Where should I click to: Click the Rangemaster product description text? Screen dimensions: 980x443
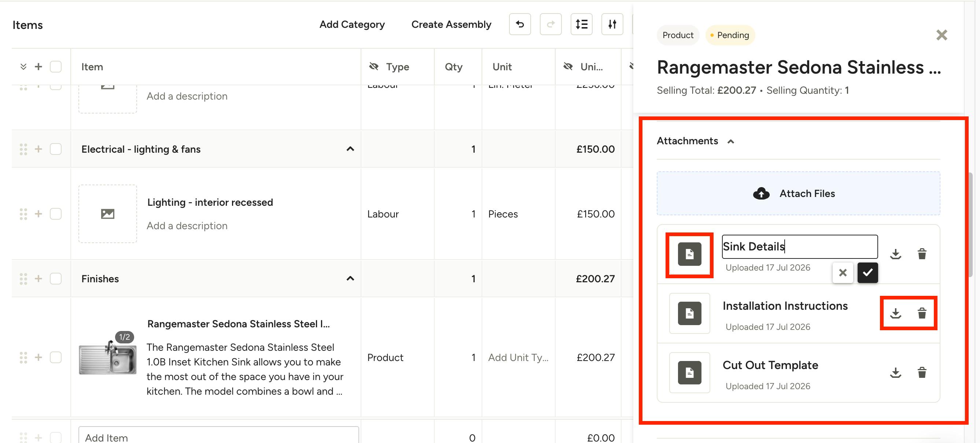(244, 369)
